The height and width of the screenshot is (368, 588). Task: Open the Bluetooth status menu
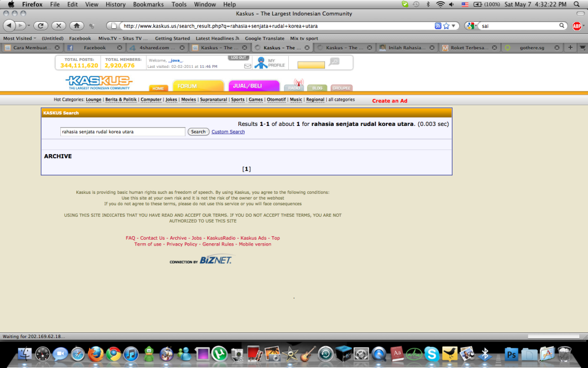pyautogui.click(x=428, y=5)
